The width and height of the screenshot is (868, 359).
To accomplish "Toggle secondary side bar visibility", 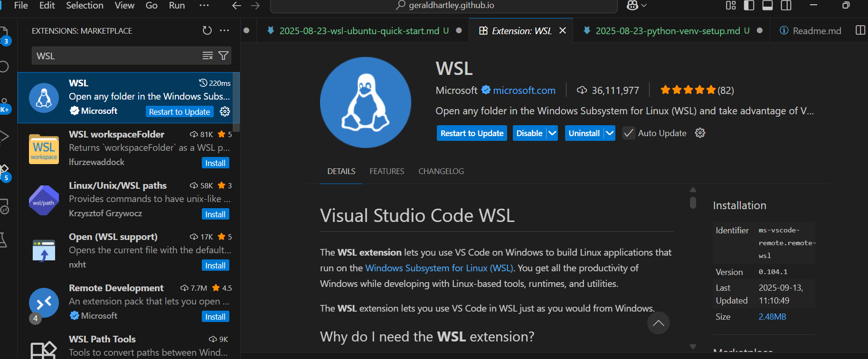I will tap(786, 6).
